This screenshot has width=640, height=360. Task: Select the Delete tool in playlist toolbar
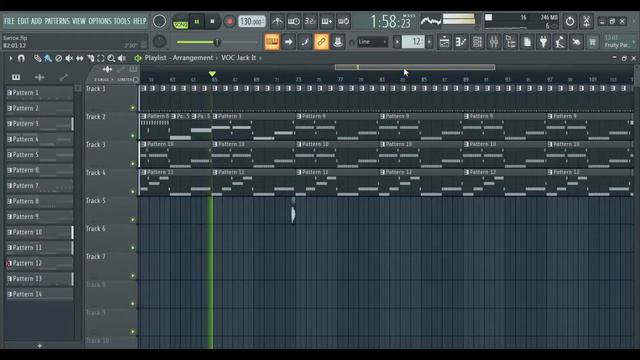point(59,58)
